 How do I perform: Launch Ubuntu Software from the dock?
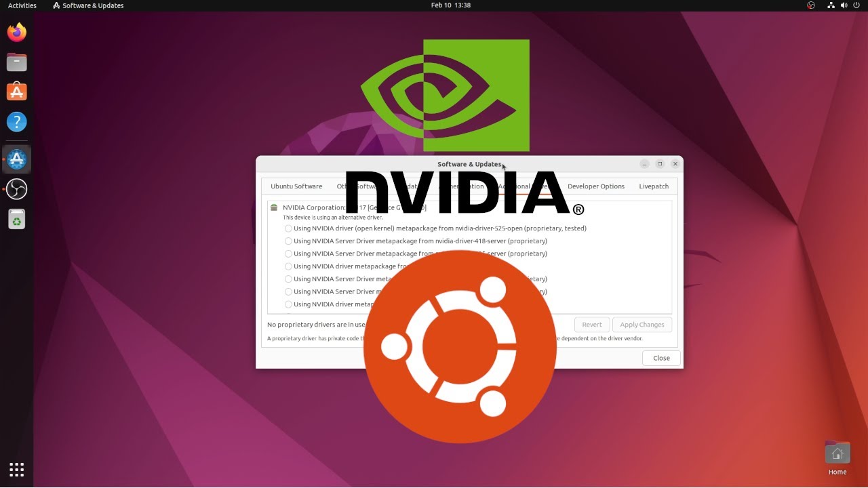pos(17,91)
